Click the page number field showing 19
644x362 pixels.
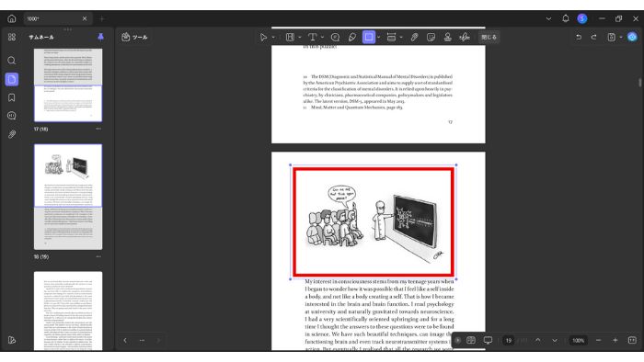pyautogui.click(x=509, y=340)
